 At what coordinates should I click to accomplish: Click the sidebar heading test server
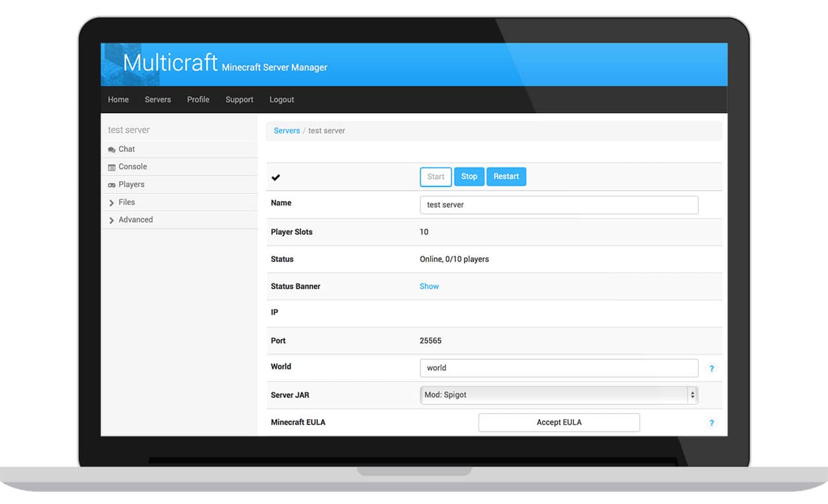[x=129, y=130]
